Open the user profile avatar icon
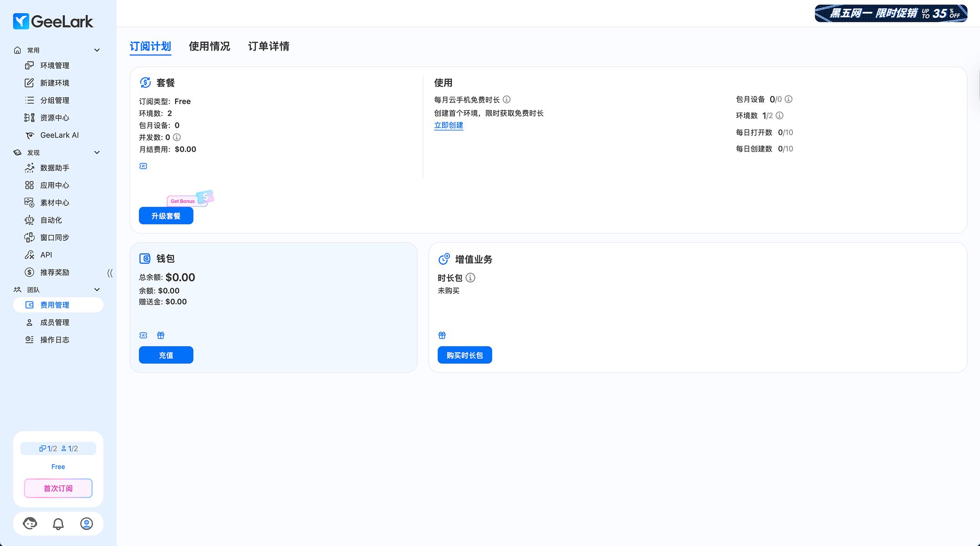 point(87,524)
